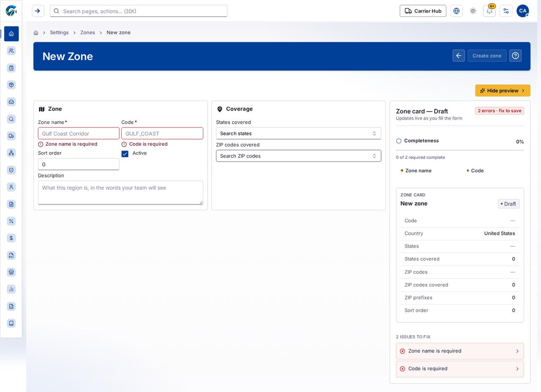Expand the 'Code is required' issue row
This screenshot has width=541, height=392.
click(460, 369)
